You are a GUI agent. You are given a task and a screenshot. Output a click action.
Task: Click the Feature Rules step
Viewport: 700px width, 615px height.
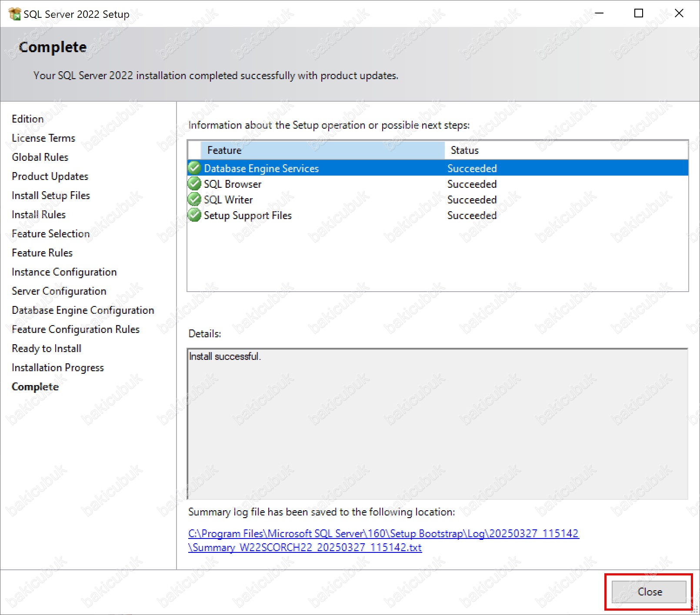click(42, 253)
